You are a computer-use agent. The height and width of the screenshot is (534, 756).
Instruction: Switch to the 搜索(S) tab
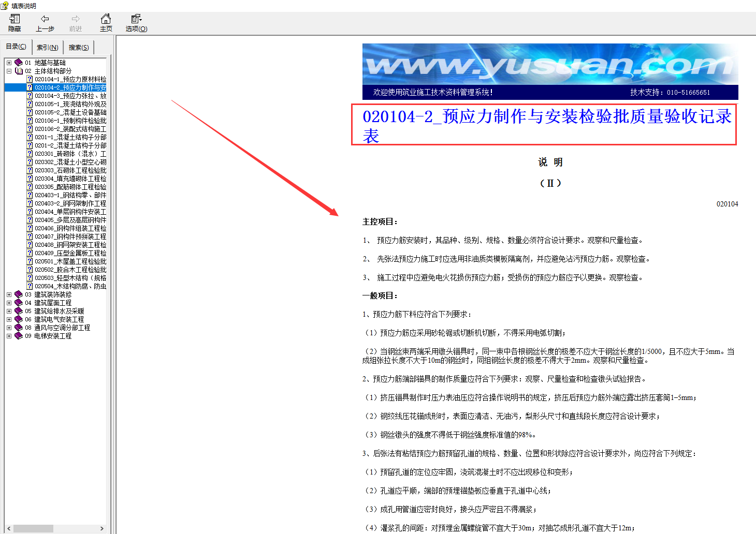click(79, 47)
